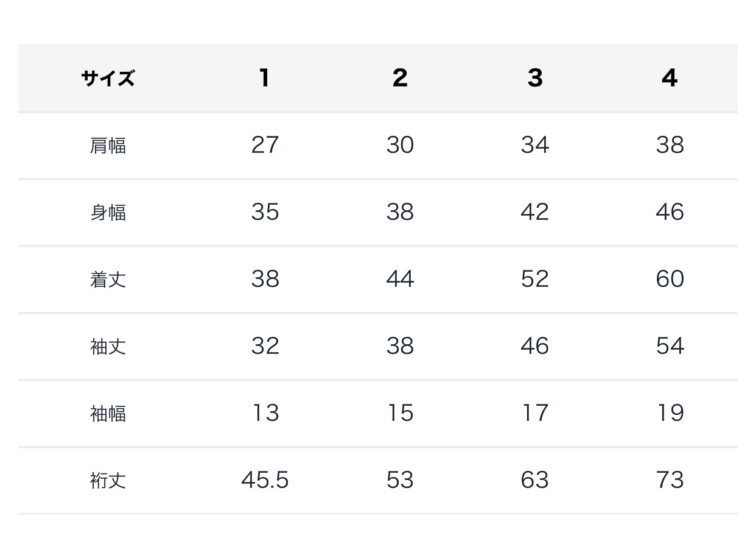756x558 pixels.
Task: Select the 着丈 value 60 for size 4
Action: (x=670, y=279)
